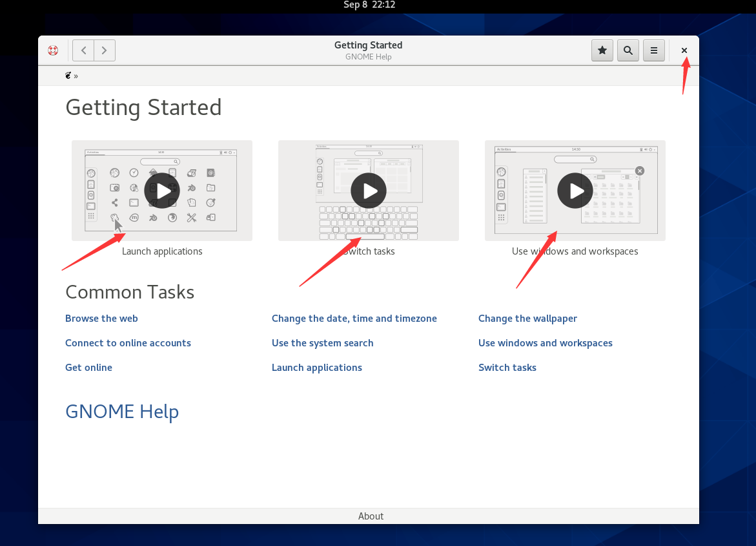Open Switch tasks link under Common Tasks
Screen dimensions: 756x546
click(x=507, y=368)
